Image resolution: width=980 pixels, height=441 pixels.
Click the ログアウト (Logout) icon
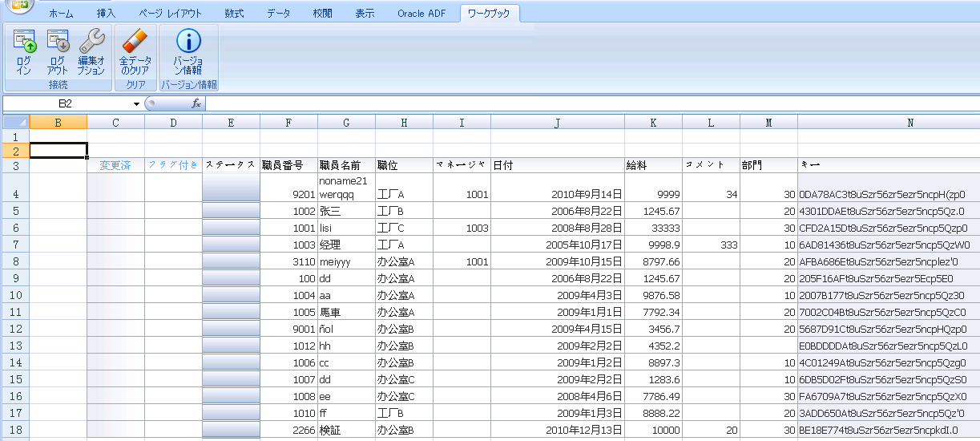point(58,52)
